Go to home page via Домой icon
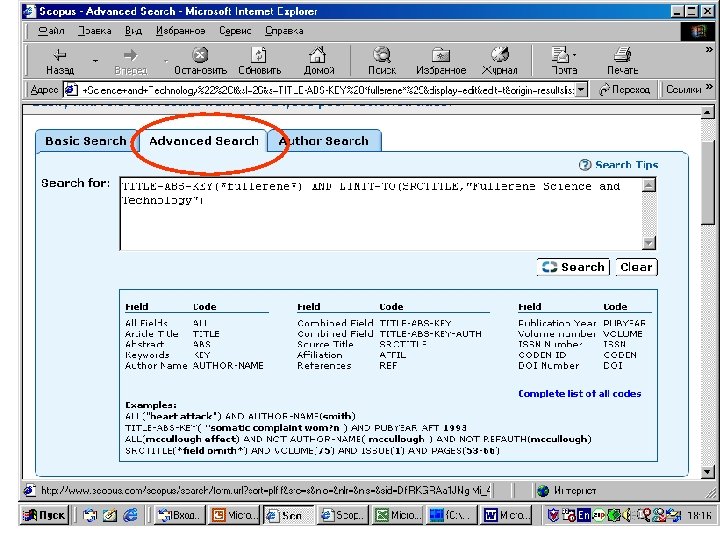 coord(319,61)
